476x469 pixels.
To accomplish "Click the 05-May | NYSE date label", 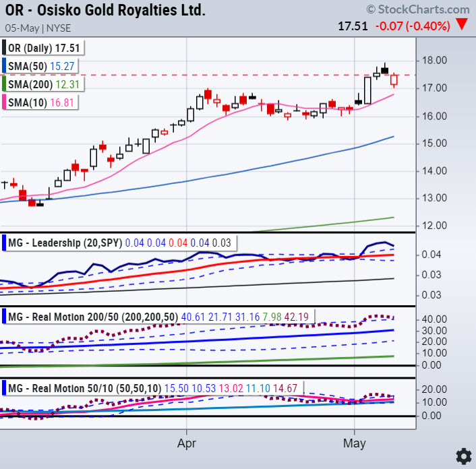I will [x=38, y=28].
